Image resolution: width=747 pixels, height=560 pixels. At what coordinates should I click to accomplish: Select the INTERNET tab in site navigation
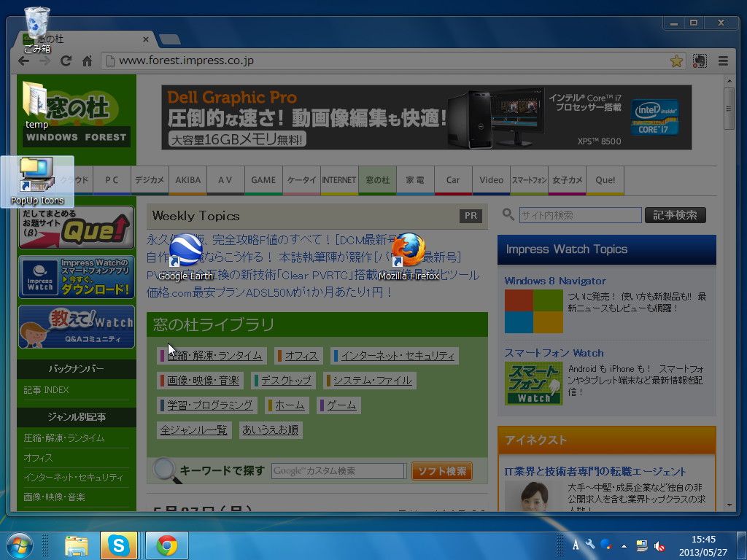339,180
